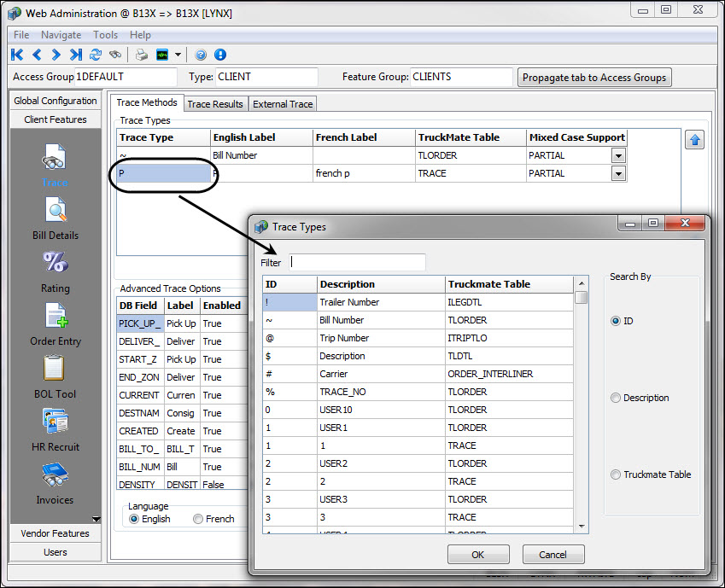Image resolution: width=725 pixels, height=588 pixels.
Task: Select Truckmate Table search-by option
Action: point(616,474)
